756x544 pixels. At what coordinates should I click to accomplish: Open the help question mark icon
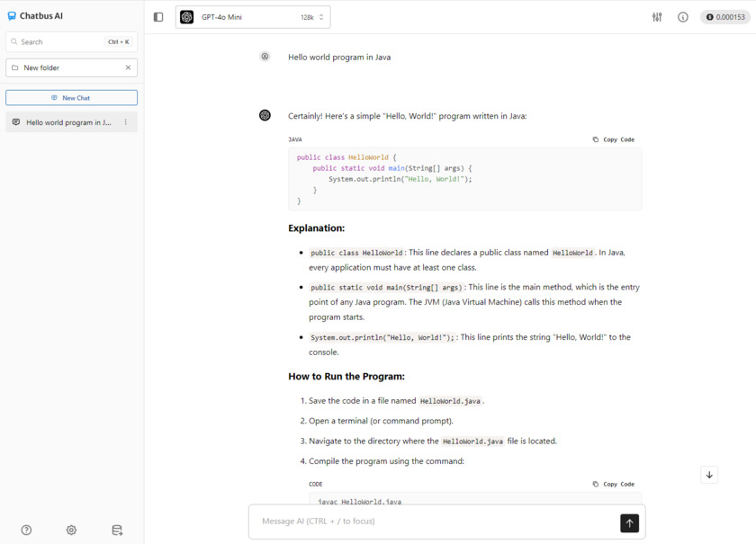click(26, 531)
